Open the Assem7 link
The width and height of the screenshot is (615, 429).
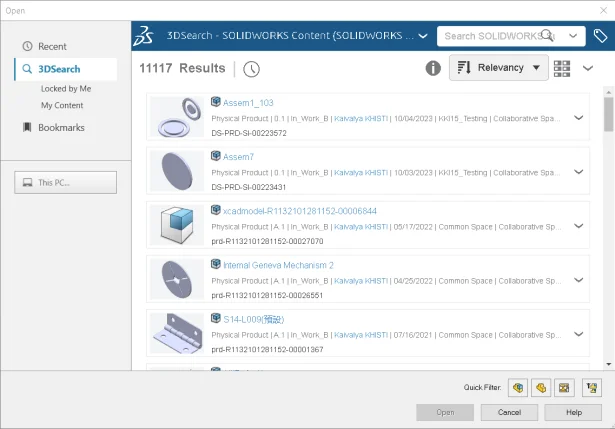[238, 157]
